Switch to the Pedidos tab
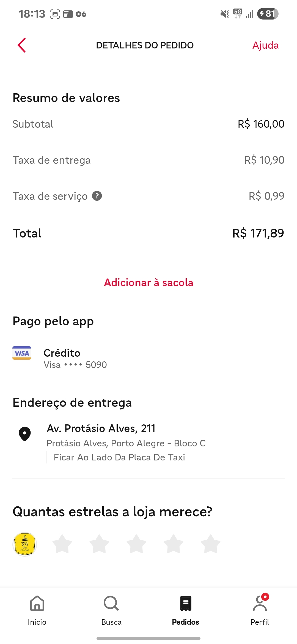 [186, 610]
